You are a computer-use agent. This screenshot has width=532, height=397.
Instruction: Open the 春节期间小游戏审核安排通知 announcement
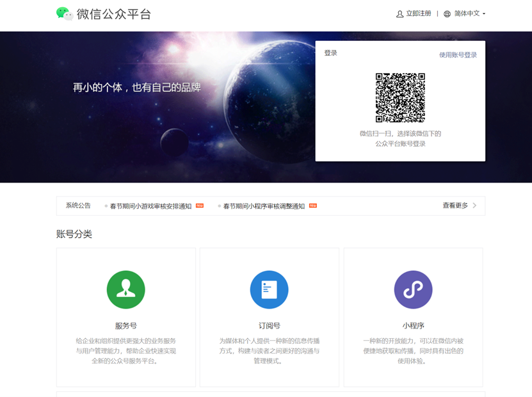150,206
